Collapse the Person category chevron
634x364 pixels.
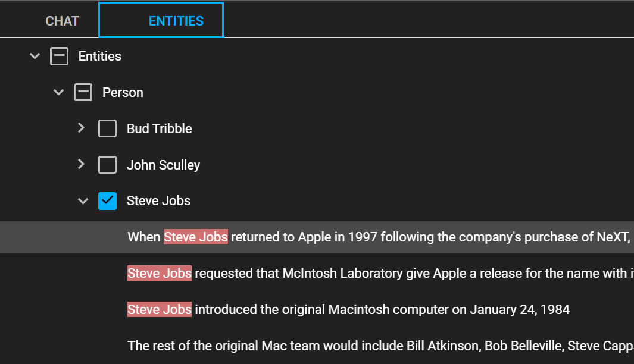click(59, 93)
